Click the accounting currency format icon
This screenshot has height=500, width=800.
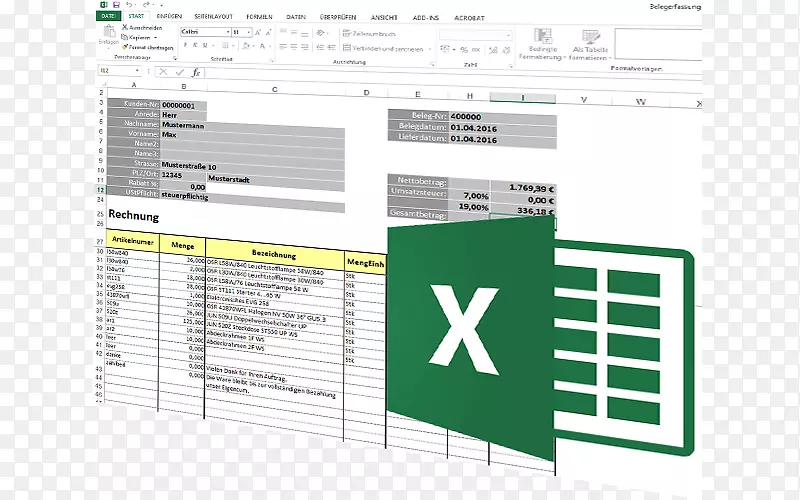(x=445, y=49)
